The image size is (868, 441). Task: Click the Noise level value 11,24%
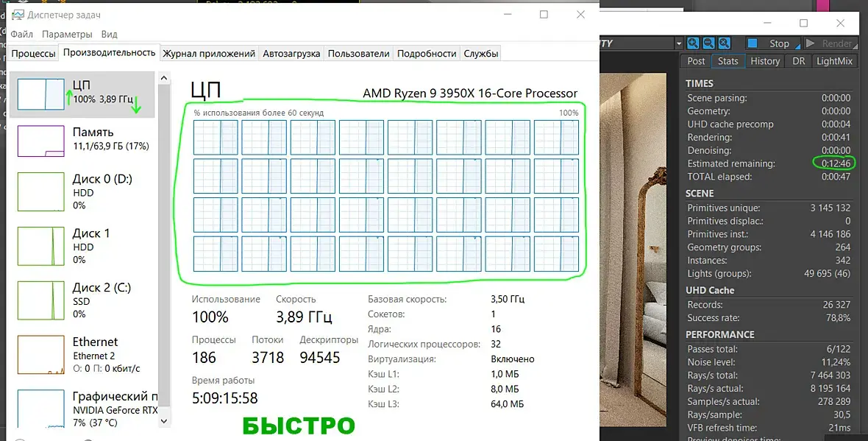(836, 362)
